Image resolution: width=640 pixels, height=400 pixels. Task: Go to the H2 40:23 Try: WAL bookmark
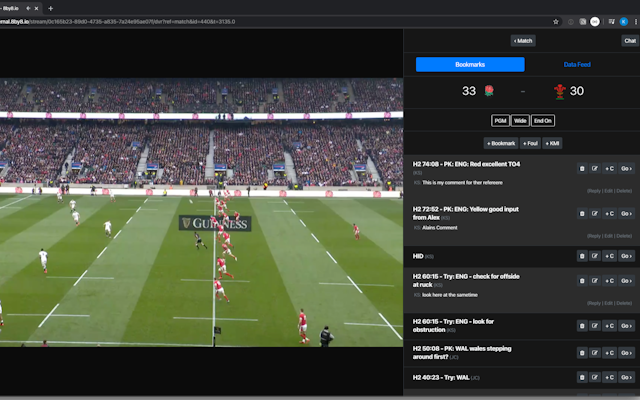(x=626, y=378)
